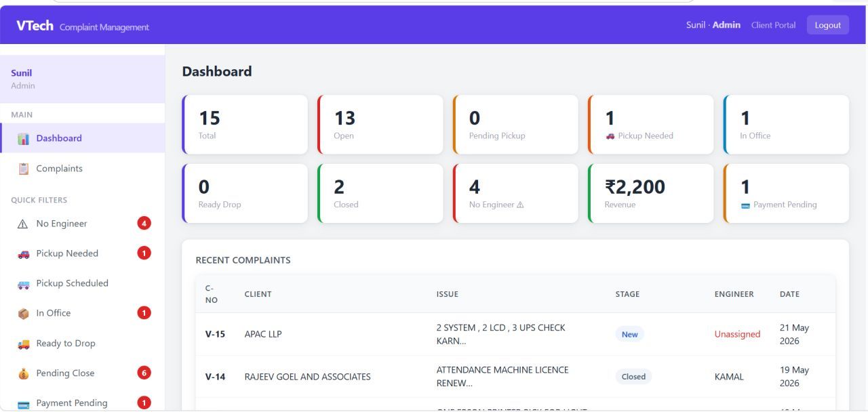868x412 pixels.
Task: Click the Complaints clipboard icon
Action: tap(23, 169)
